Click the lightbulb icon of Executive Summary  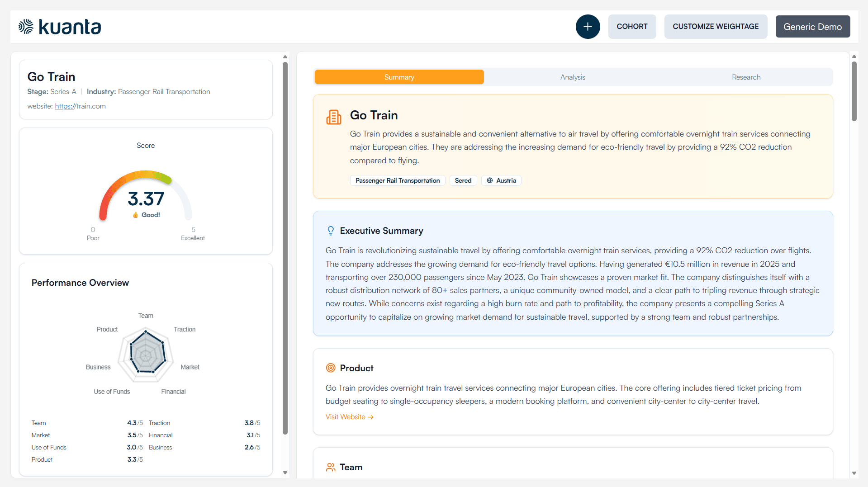(x=331, y=231)
